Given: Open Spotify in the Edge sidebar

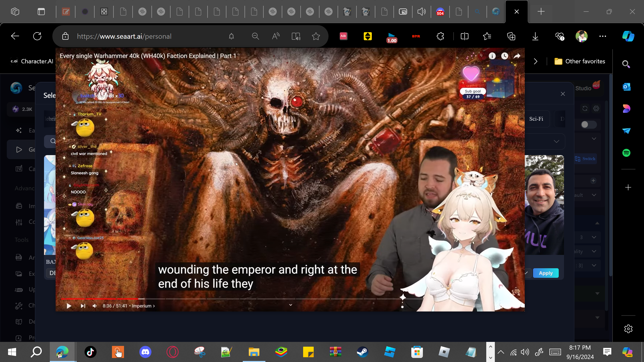Looking at the screenshot, I should click(x=626, y=153).
